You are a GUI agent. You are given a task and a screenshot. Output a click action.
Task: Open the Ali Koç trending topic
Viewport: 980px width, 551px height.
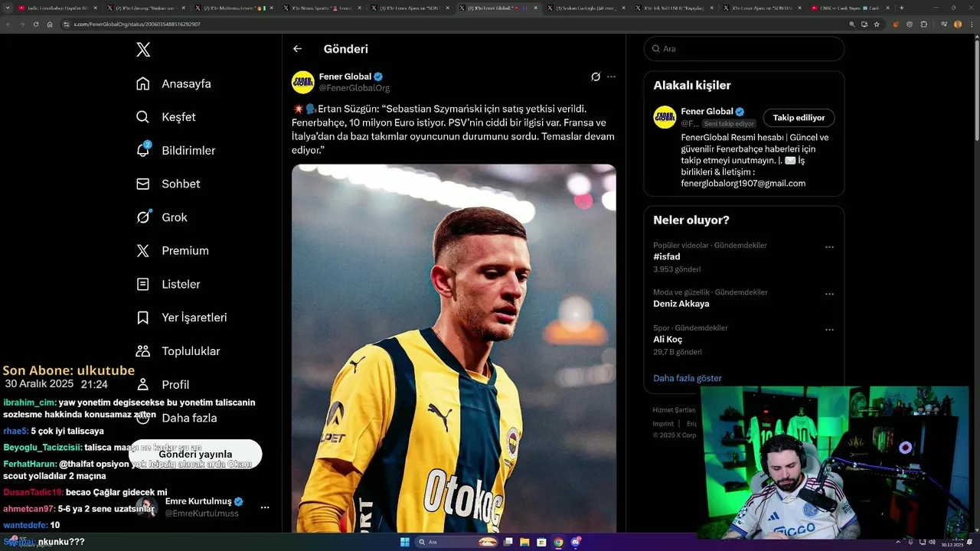coord(668,339)
